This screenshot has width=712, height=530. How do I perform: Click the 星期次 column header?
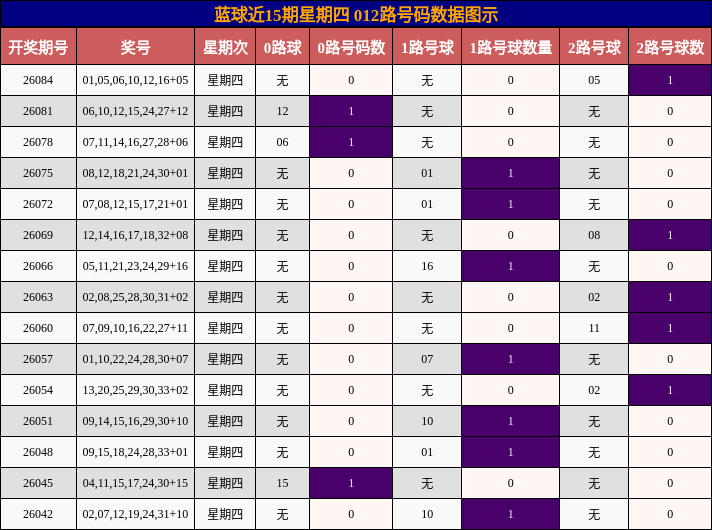(x=225, y=47)
